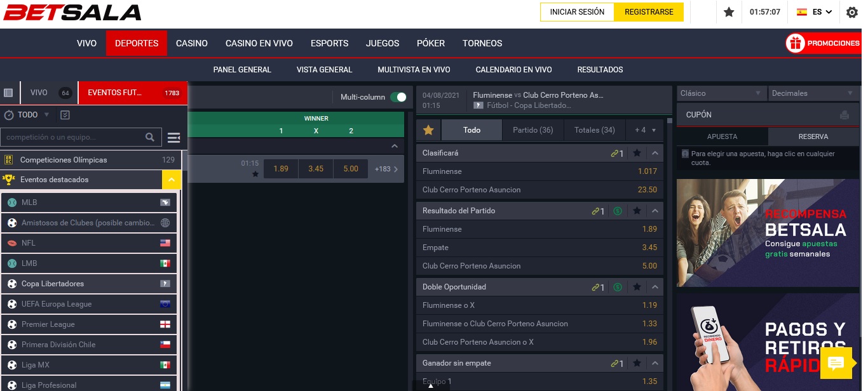Open the ESPORTS section

[x=329, y=43]
